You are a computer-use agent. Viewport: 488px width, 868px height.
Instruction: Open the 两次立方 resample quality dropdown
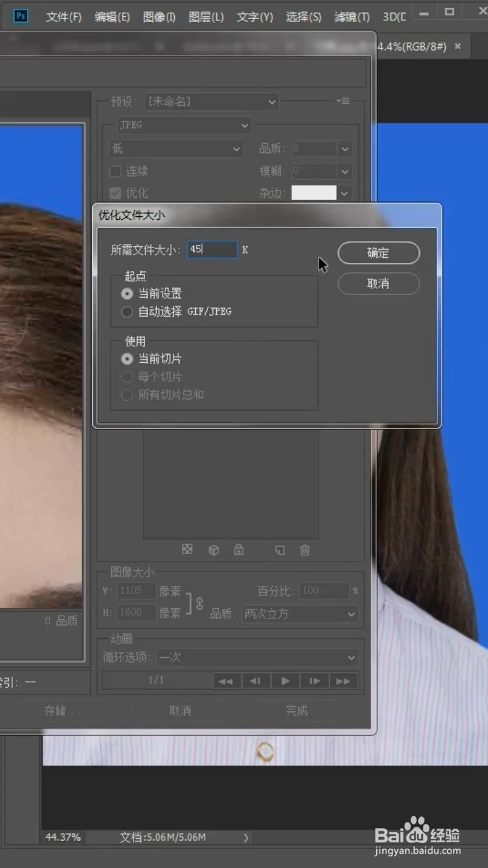300,614
